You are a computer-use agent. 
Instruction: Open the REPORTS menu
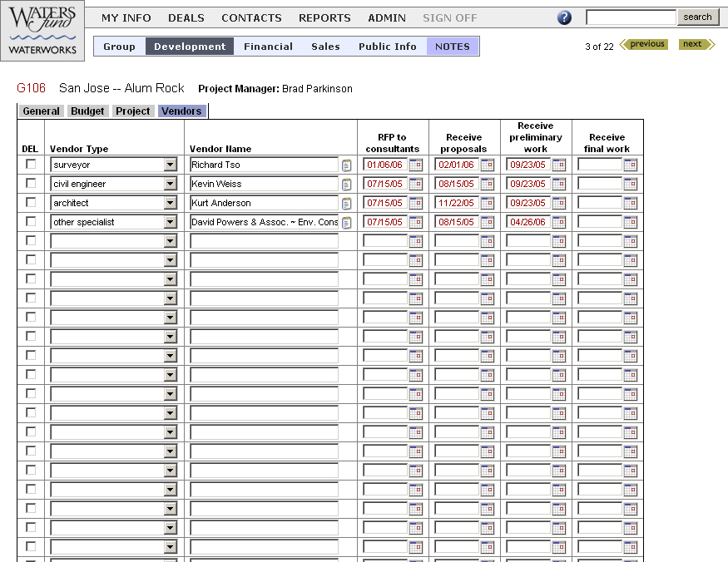[x=324, y=18]
